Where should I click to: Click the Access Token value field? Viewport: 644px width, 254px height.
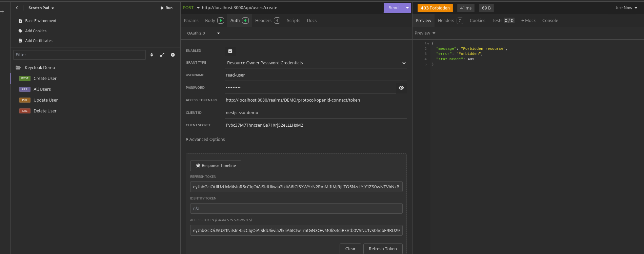click(x=296, y=230)
